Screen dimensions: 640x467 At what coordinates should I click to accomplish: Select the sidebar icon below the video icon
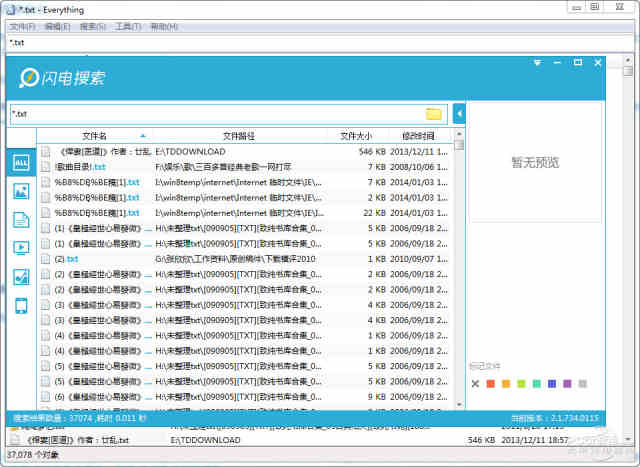pos(21,277)
